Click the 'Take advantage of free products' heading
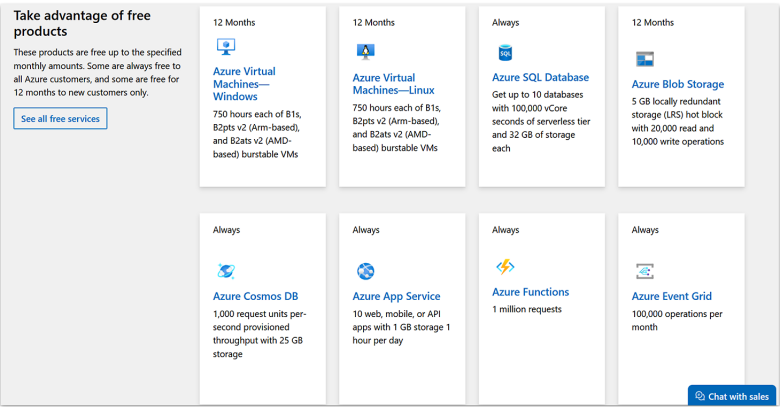The image size is (780, 409). click(82, 23)
